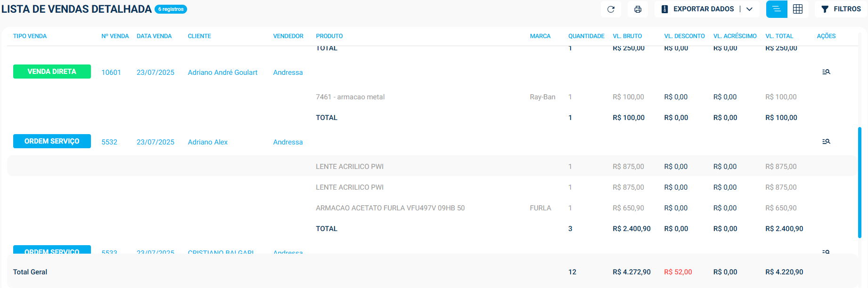View details of order 5532
The height and width of the screenshot is (288, 868).
[826, 142]
